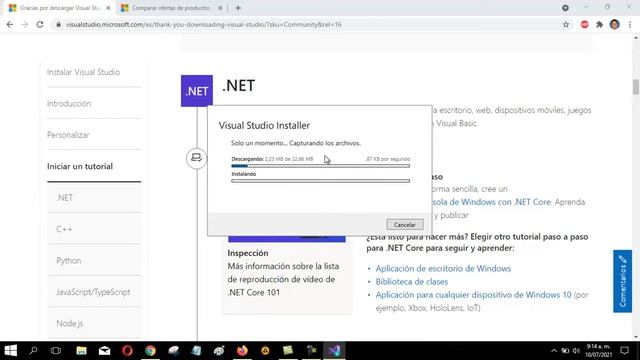Bookmark this page with the star icon
Image resolution: width=640 pixels, height=360 pixels.
pyautogui.click(x=566, y=24)
